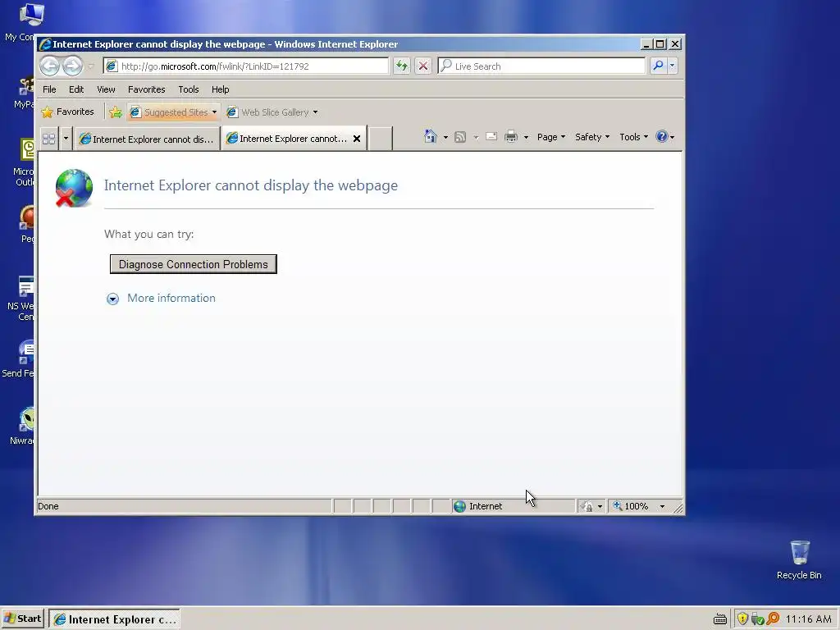Click the Live Search input box

[541, 66]
